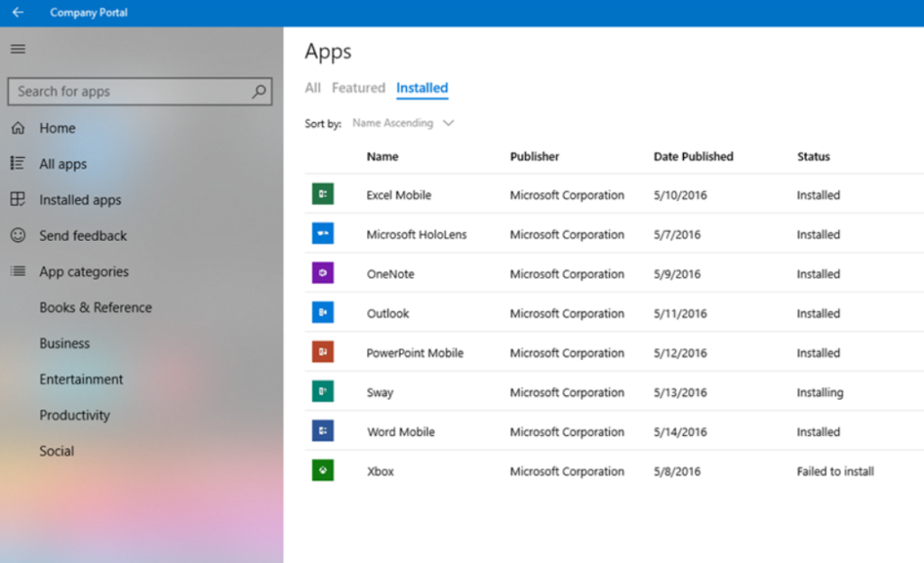Click the Date Published column header
Screen dimensions: 924x563
(x=694, y=156)
